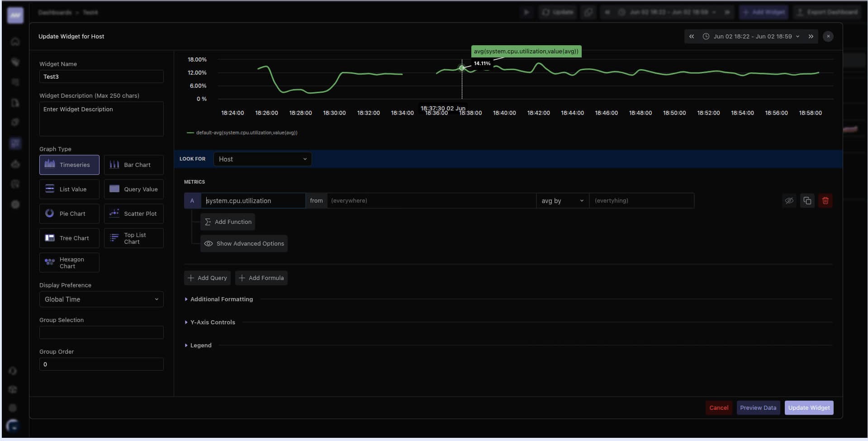868x441 pixels.
Task: Click the system.cpu.utilization metric field
Action: click(x=253, y=200)
